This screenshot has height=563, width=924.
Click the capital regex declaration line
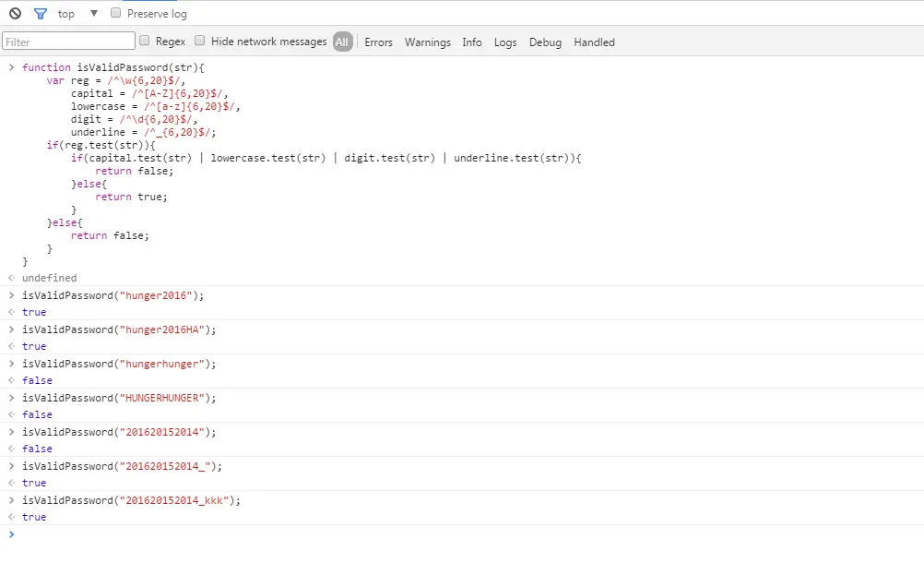tap(149, 93)
